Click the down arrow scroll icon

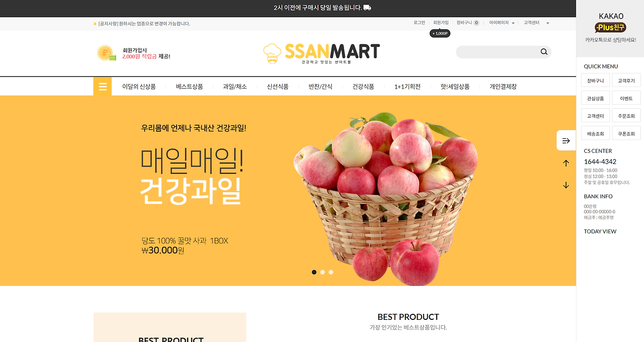click(x=566, y=185)
